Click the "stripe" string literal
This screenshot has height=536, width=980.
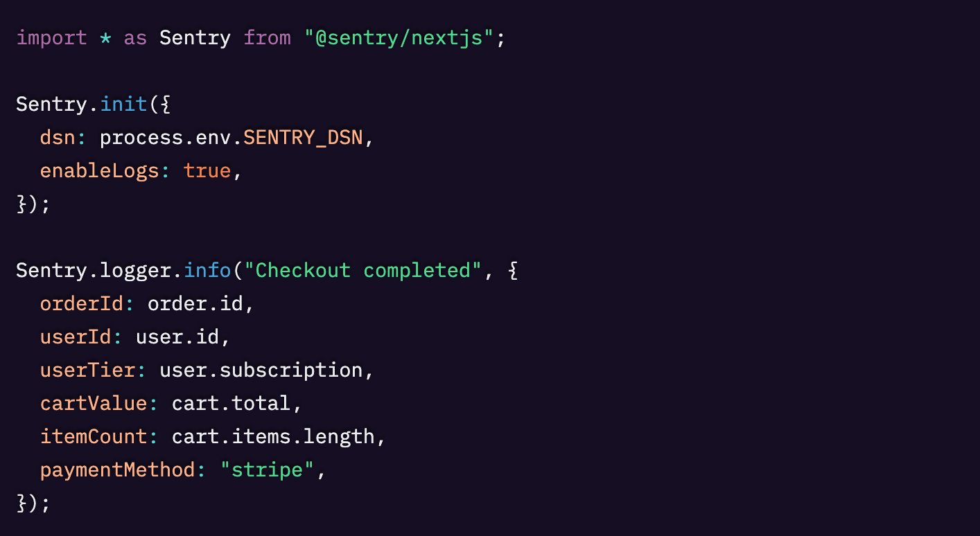[267, 470]
